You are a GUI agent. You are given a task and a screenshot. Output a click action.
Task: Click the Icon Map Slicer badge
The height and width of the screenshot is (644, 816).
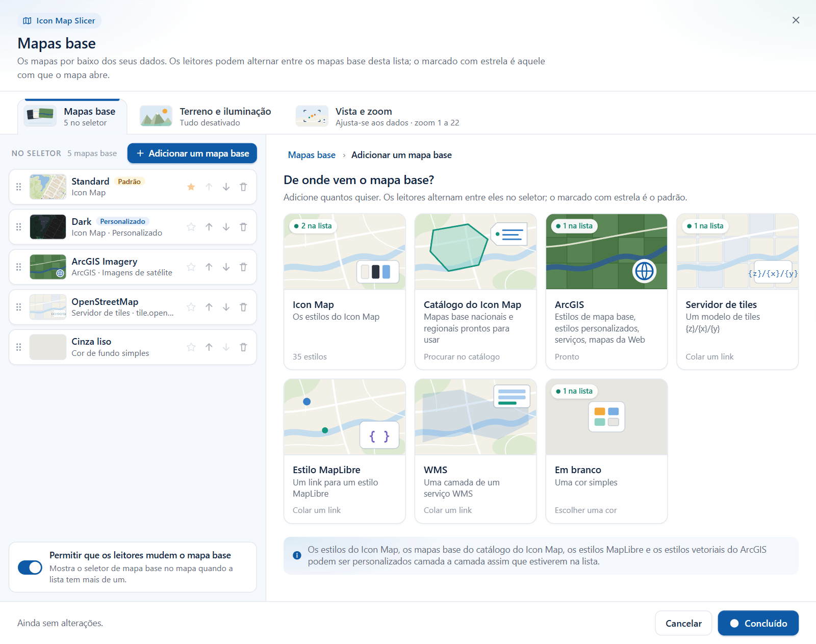pos(59,21)
